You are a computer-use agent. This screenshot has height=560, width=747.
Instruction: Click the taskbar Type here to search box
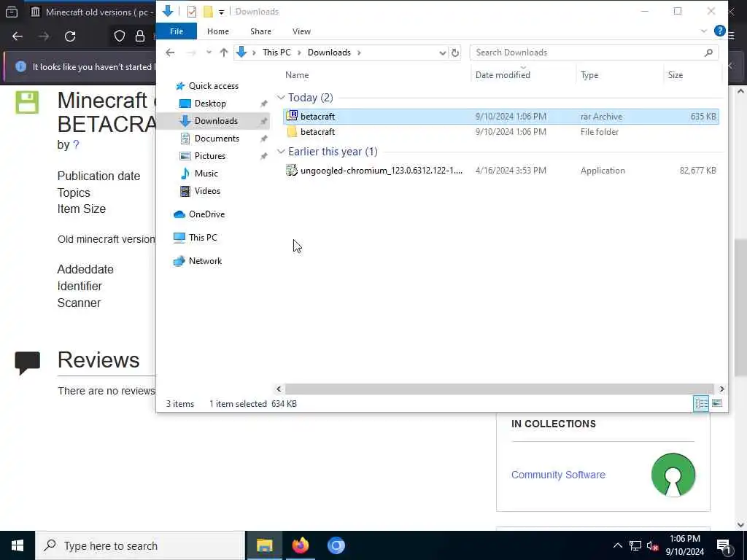140,545
